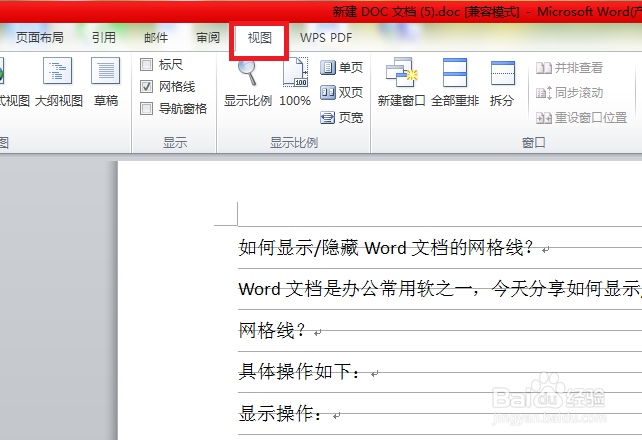Click the heading text 如何显示/隐藏 Word 文档的网格线
This screenshot has width=642, height=440.
(385, 248)
